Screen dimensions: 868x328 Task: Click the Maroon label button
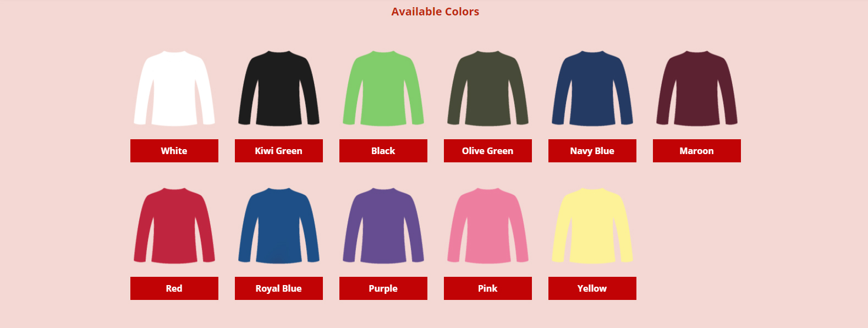pos(697,151)
